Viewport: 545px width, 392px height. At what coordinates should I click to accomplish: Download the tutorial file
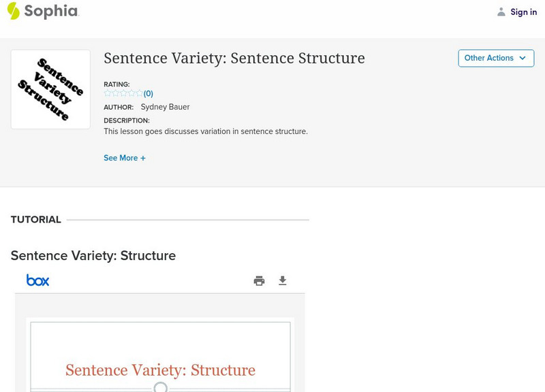point(283,281)
